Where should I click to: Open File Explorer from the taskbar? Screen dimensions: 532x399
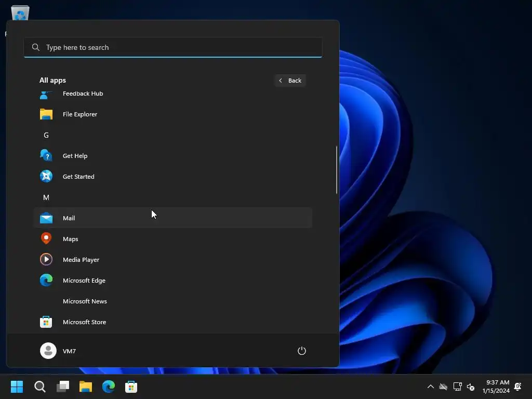pos(86,387)
